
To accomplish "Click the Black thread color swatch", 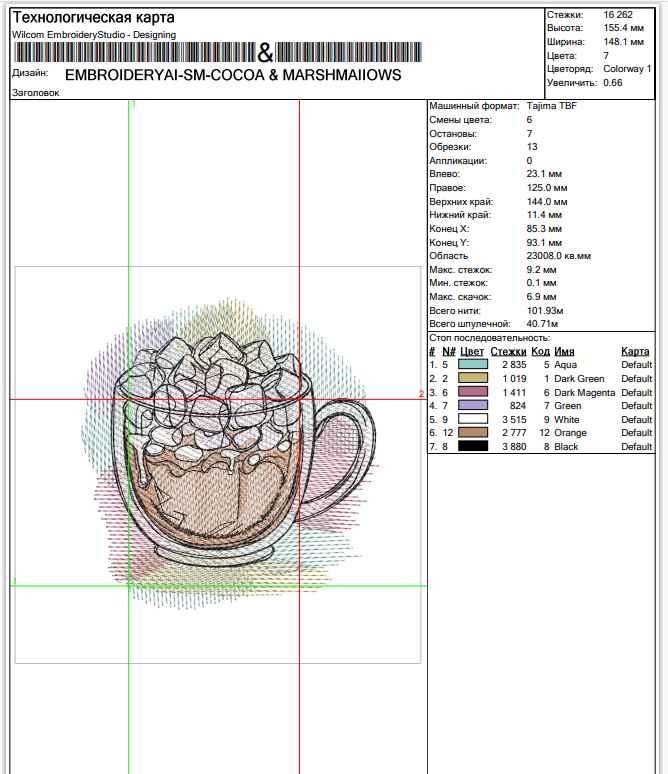I will click(473, 447).
